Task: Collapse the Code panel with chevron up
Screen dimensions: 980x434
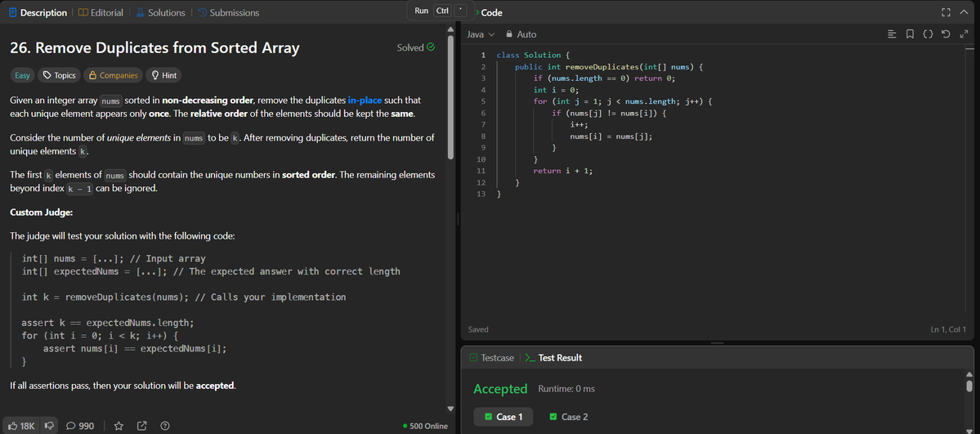Action: click(x=963, y=12)
